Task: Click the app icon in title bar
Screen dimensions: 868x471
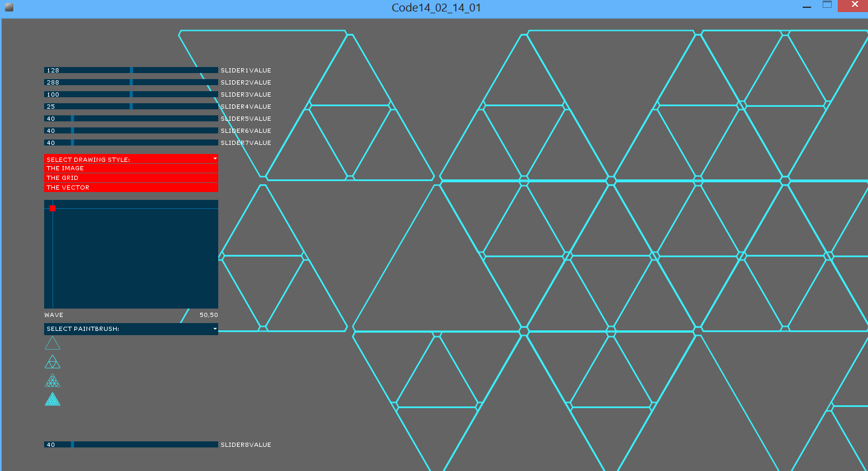Action: click(x=9, y=7)
